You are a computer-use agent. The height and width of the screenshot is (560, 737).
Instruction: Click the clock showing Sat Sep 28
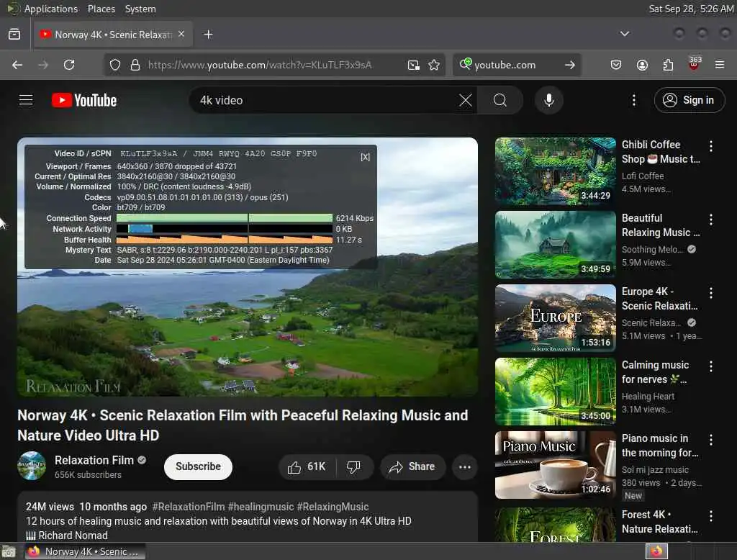[691, 9]
